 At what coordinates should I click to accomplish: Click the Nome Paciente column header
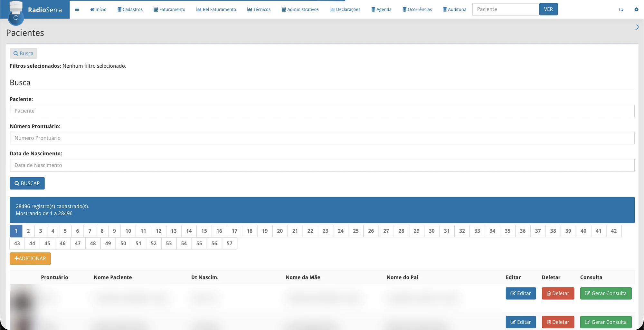point(113,277)
